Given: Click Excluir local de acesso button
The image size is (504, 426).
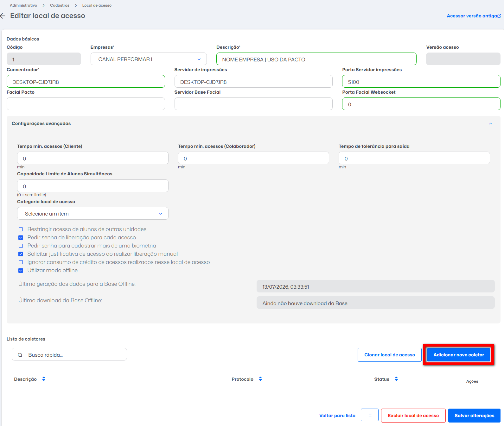Looking at the screenshot, I should click(x=413, y=416).
